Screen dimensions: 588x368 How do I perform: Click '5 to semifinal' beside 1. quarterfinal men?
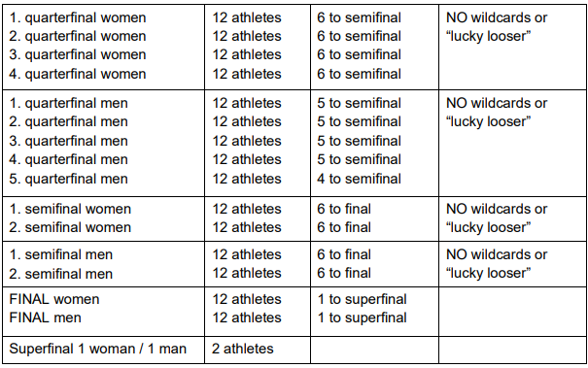pyautogui.click(x=359, y=103)
